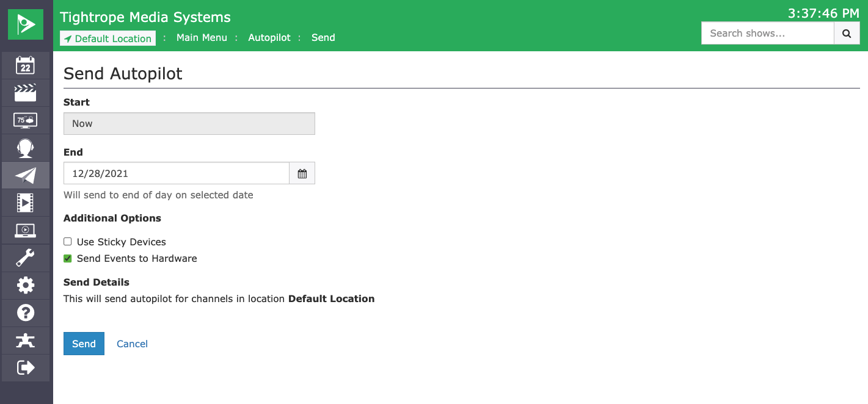Open the gear settings icon
This screenshot has height=404, width=868.
pyautogui.click(x=26, y=285)
